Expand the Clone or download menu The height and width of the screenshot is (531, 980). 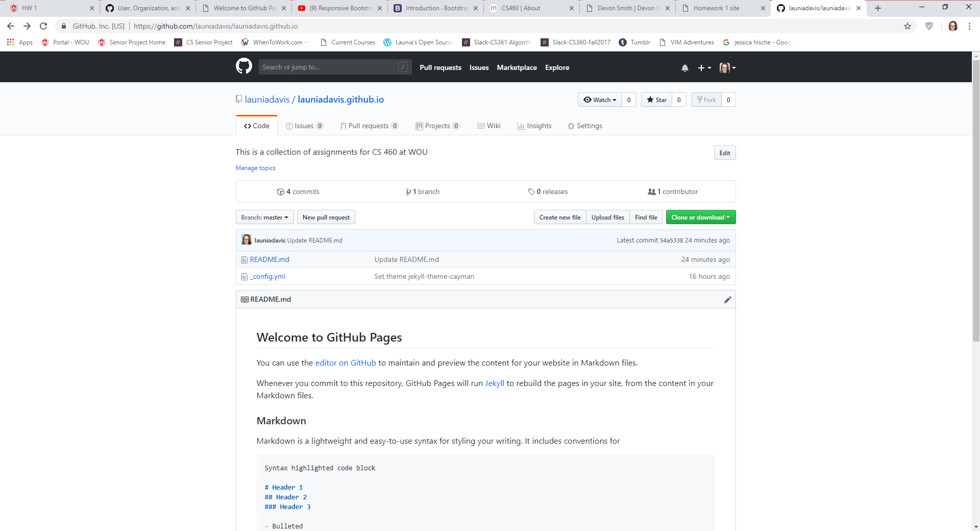tap(700, 218)
